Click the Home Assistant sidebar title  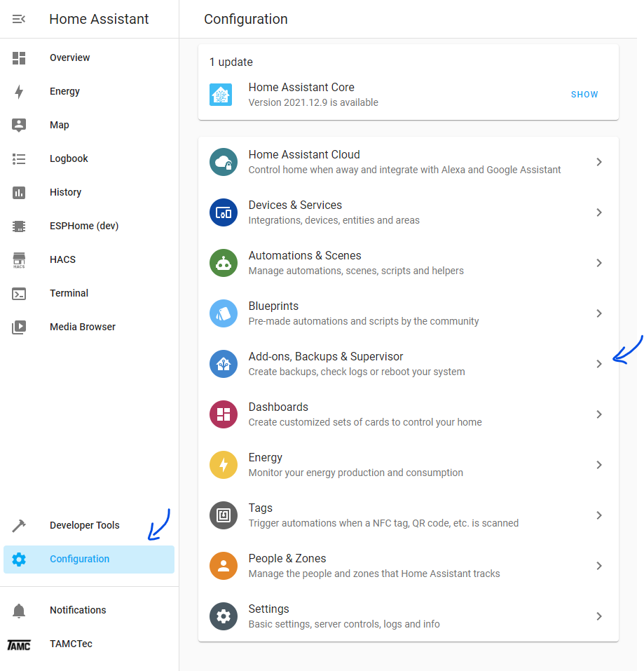[99, 19]
